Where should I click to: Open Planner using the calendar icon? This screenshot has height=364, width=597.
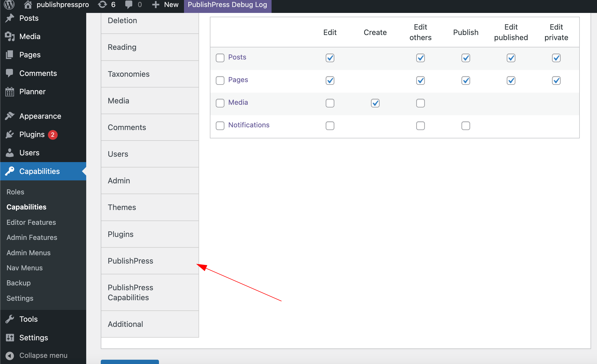(10, 92)
